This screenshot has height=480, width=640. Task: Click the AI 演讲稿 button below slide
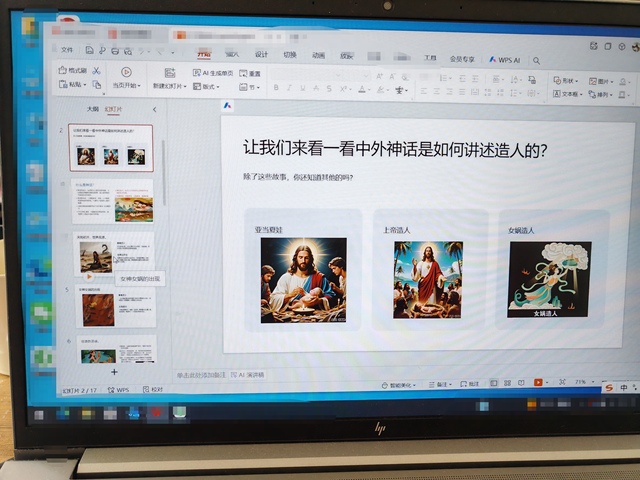point(248,375)
